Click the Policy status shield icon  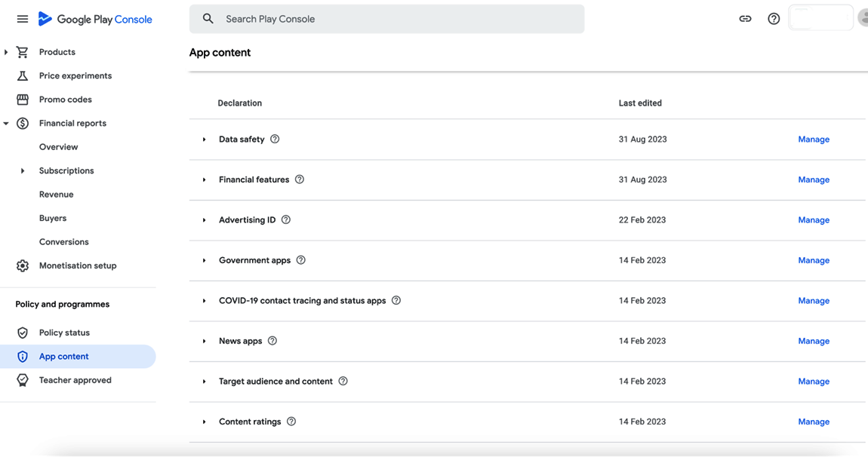23,333
